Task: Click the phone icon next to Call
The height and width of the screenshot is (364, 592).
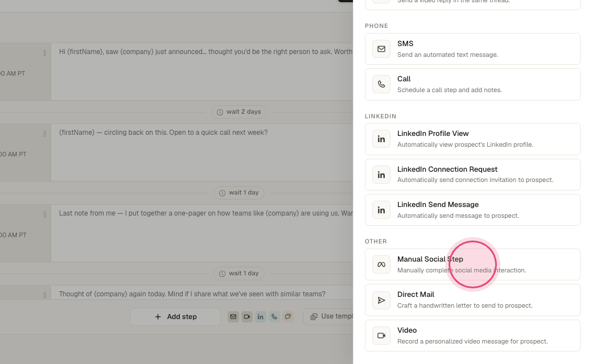Action: point(381,84)
